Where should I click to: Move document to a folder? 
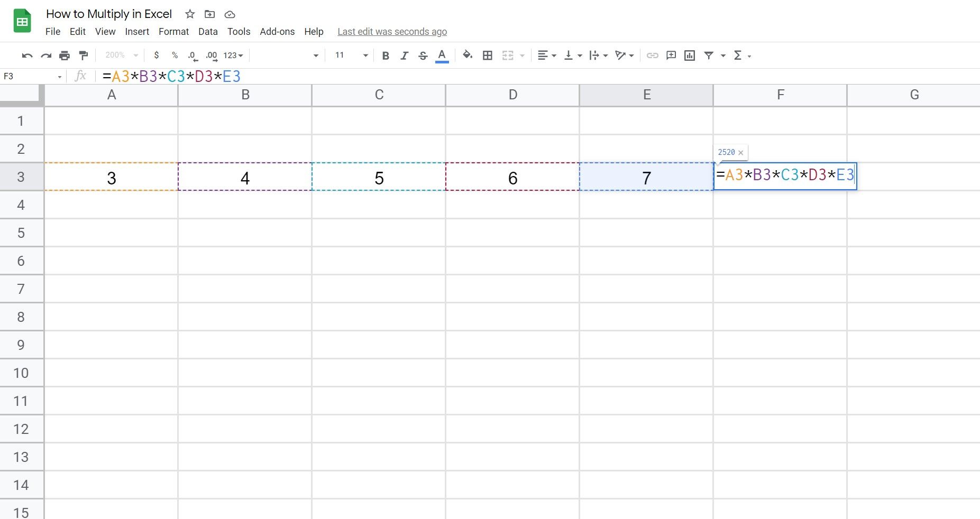[209, 14]
